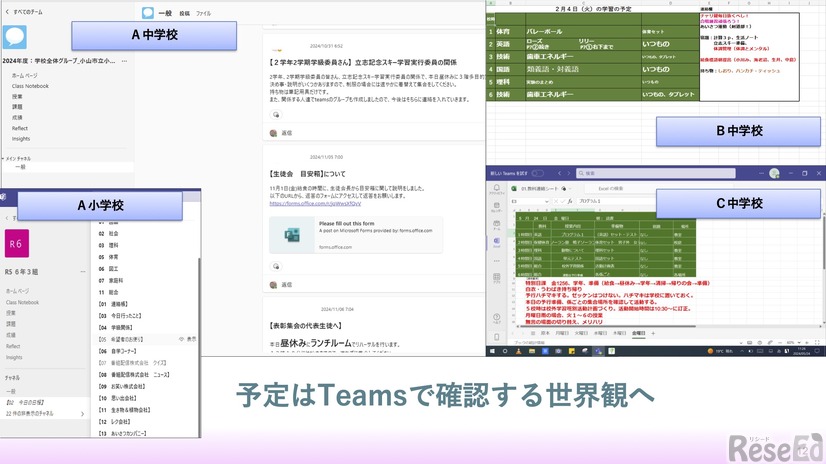
Task: Click the mobile device icon in C中学校 sidebar
Action: click(x=496, y=337)
